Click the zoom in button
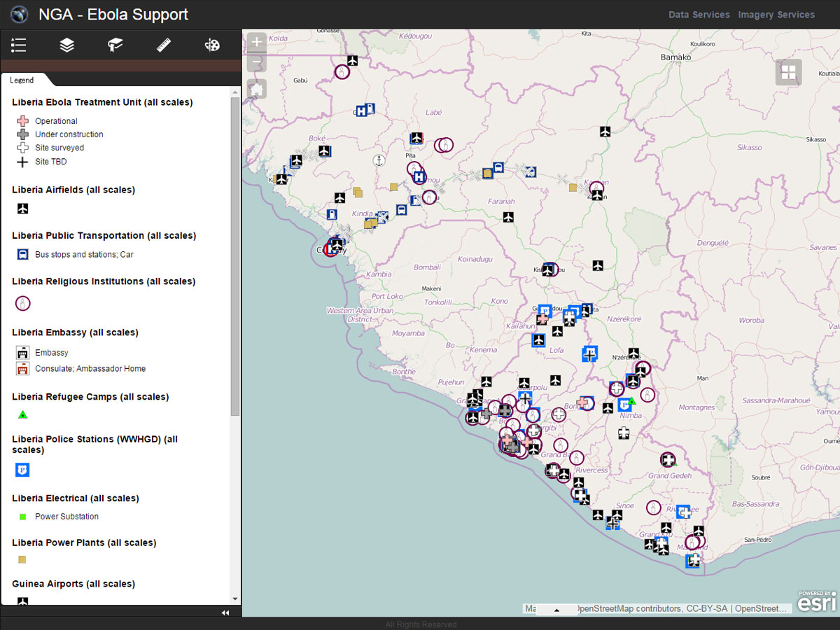This screenshot has width=840, height=630. (256, 41)
